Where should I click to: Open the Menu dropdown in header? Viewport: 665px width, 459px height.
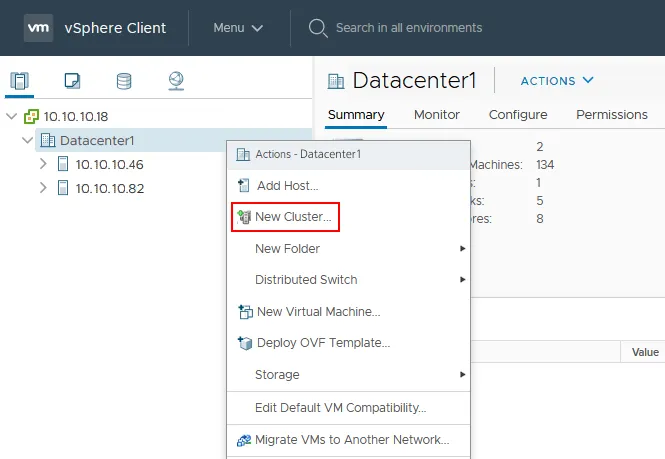238,28
